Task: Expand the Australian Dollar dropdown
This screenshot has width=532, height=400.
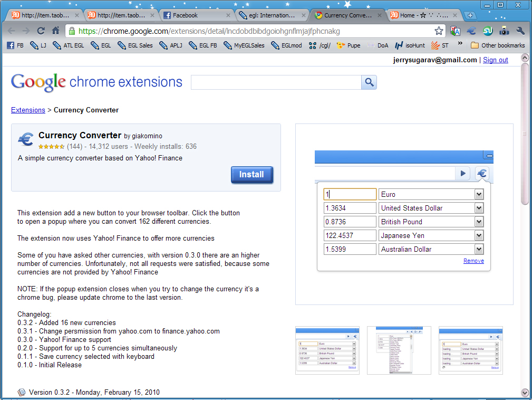Action: click(x=479, y=249)
